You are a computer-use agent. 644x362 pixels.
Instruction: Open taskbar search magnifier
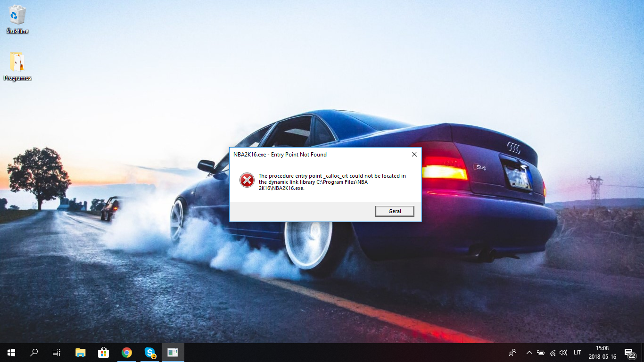click(34, 353)
